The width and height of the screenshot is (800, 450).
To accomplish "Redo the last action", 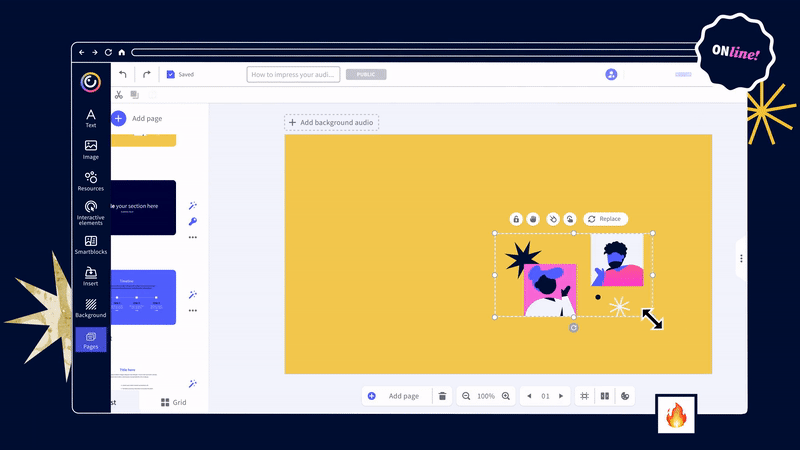I will click(146, 74).
